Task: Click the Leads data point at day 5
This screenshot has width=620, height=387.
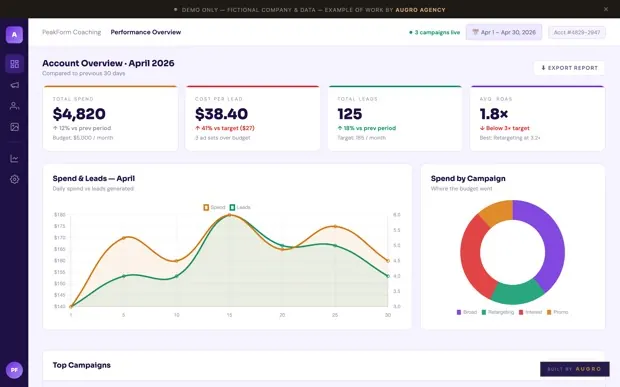Action: pos(124,276)
